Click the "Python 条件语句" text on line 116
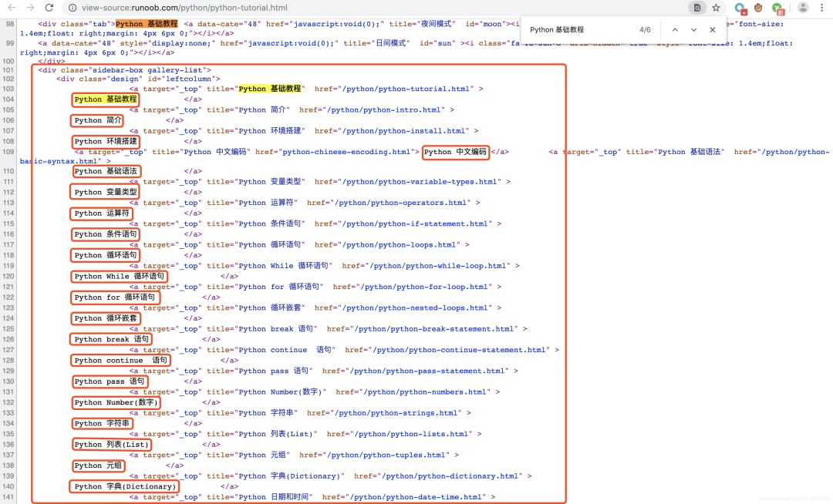833x504 pixels. point(106,234)
